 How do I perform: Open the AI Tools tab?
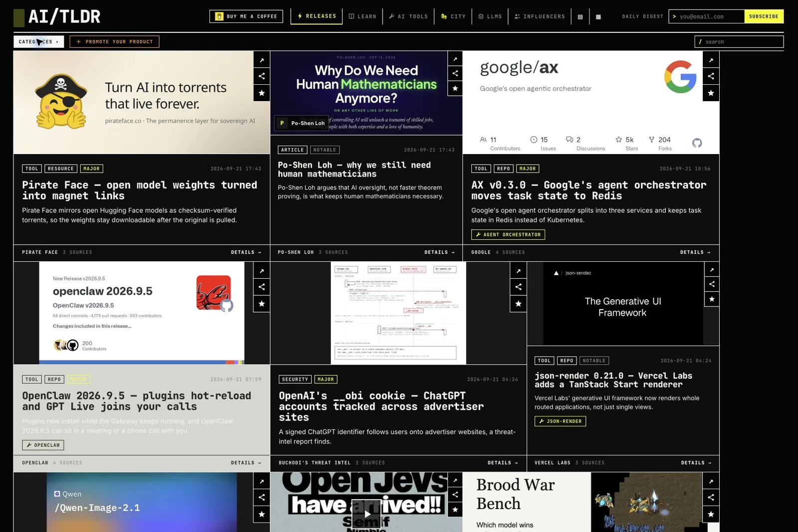[x=408, y=16]
